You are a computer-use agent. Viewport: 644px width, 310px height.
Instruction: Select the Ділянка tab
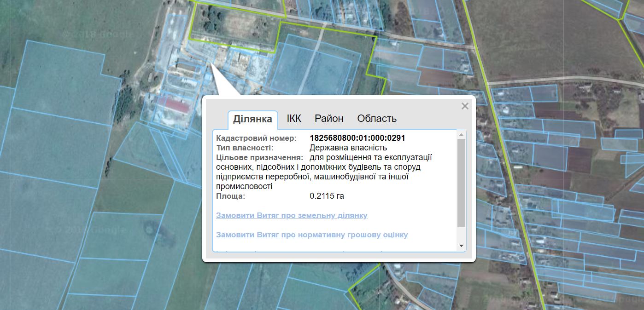click(x=252, y=119)
